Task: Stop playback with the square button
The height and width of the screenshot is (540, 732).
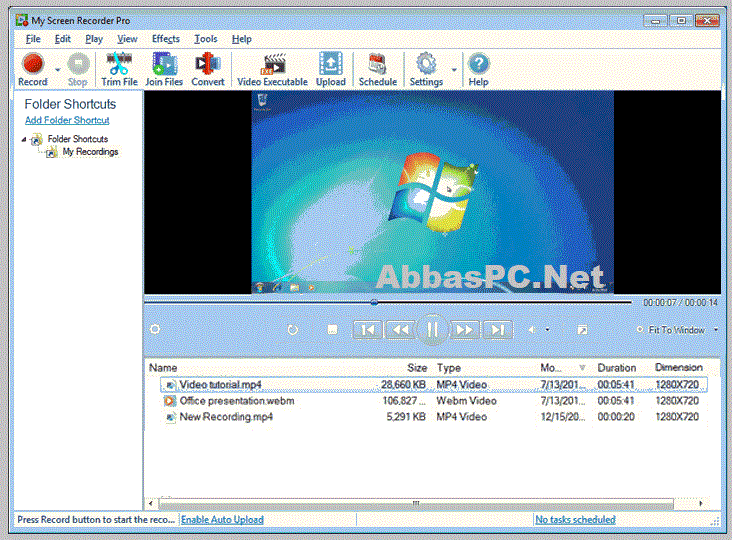Action: click(x=332, y=330)
